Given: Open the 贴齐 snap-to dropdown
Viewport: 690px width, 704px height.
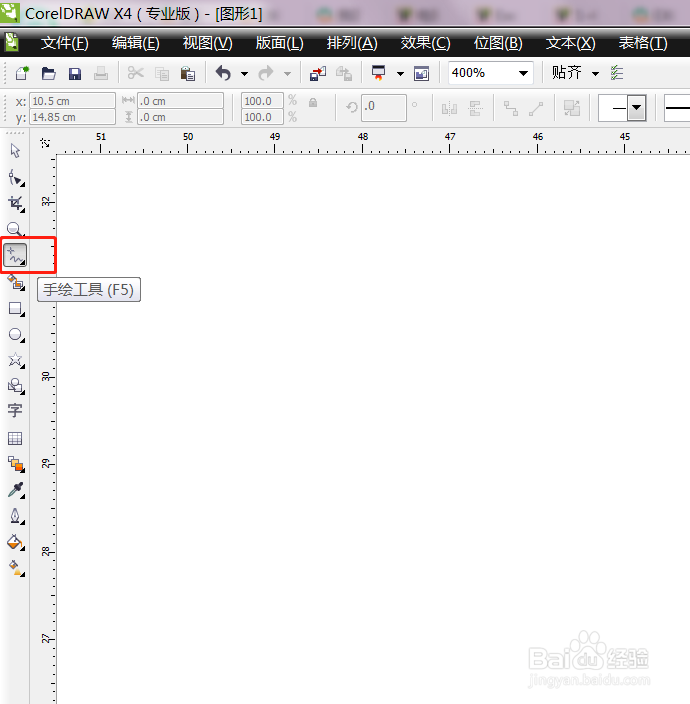Looking at the screenshot, I should click(595, 74).
